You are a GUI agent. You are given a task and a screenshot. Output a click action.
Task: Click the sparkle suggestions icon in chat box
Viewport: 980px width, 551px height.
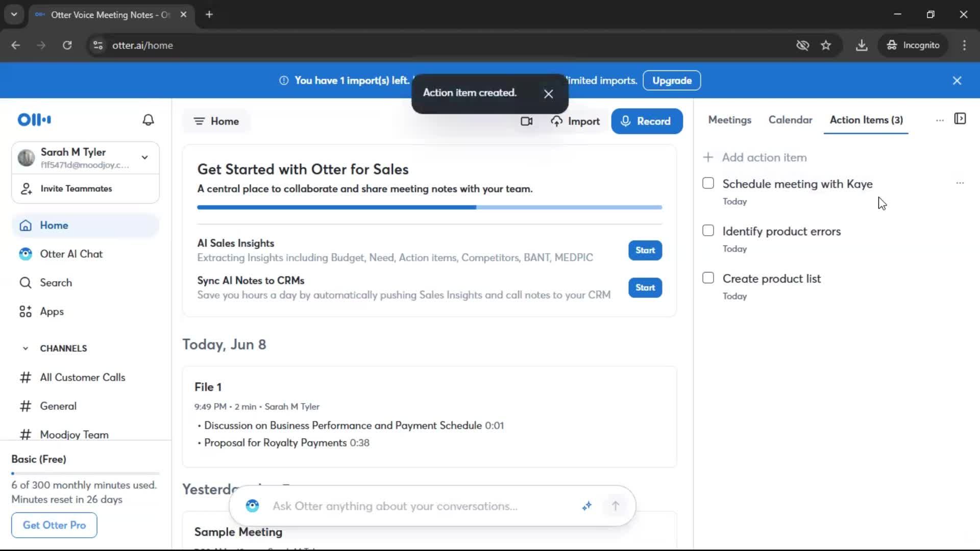(587, 506)
